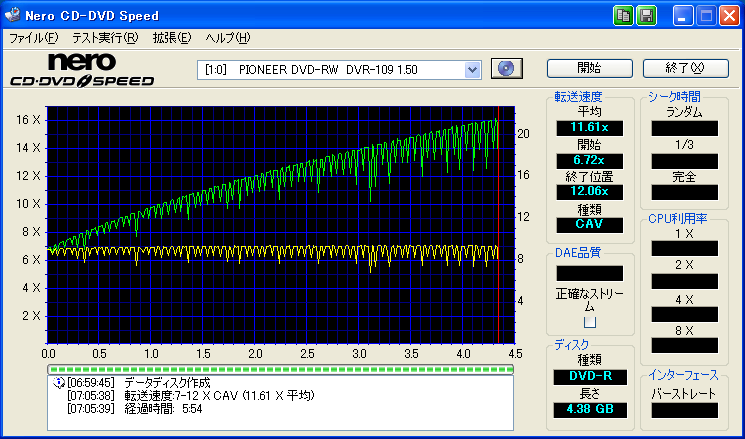Minimize the Nero CD-DVD Speed window
The height and width of the screenshot is (439, 745).
tap(683, 16)
